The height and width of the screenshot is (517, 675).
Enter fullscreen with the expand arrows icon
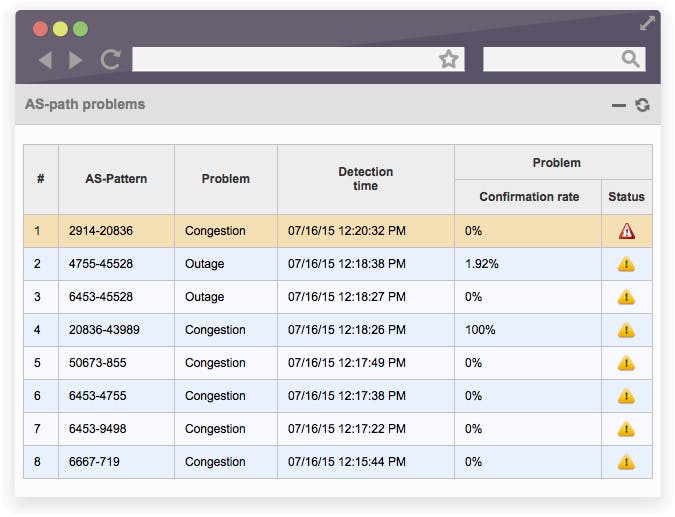pos(648,23)
